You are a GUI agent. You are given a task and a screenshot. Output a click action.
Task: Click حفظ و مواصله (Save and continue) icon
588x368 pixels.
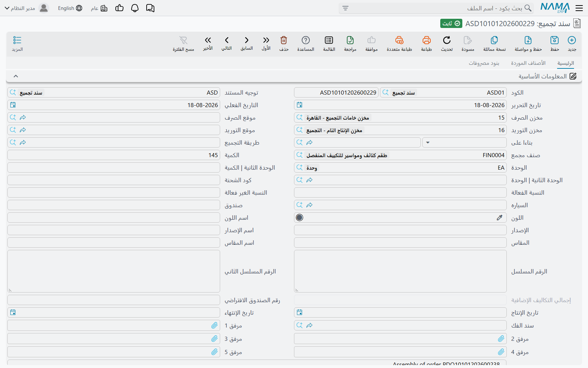pos(528,40)
